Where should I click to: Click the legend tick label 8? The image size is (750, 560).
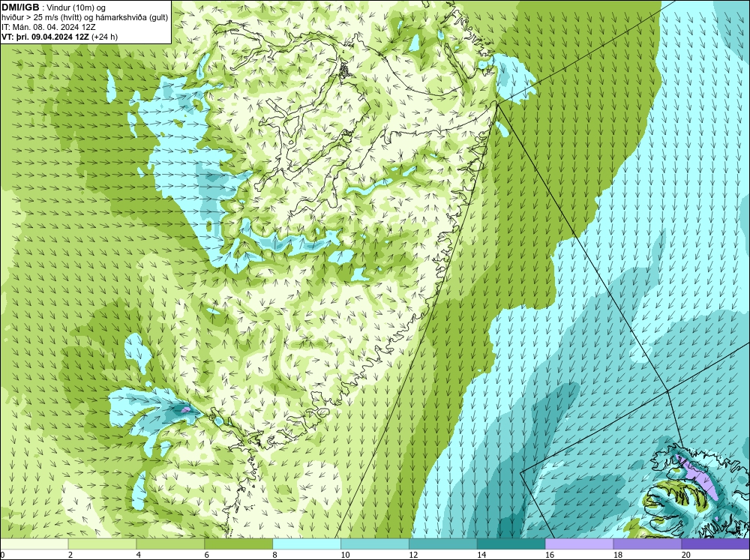click(x=275, y=555)
